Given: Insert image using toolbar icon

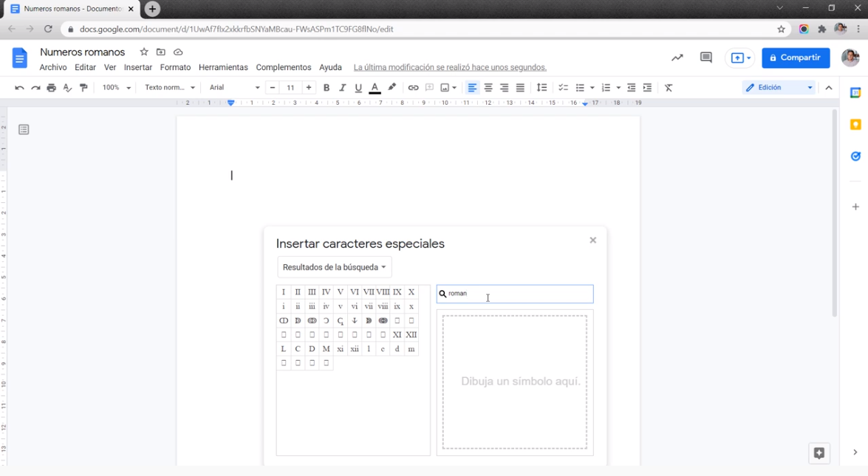Looking at the screenshot, I should (445, 88).
